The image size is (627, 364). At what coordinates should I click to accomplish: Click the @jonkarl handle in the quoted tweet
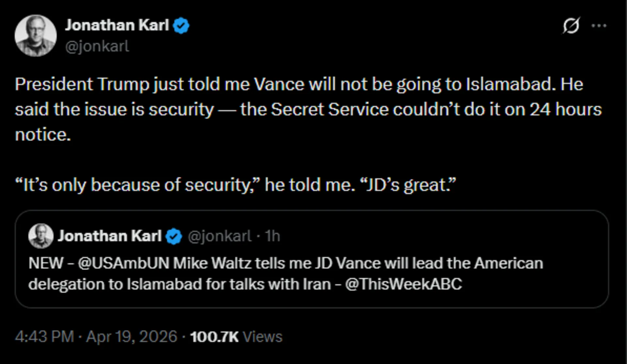(x=219, y=236)
